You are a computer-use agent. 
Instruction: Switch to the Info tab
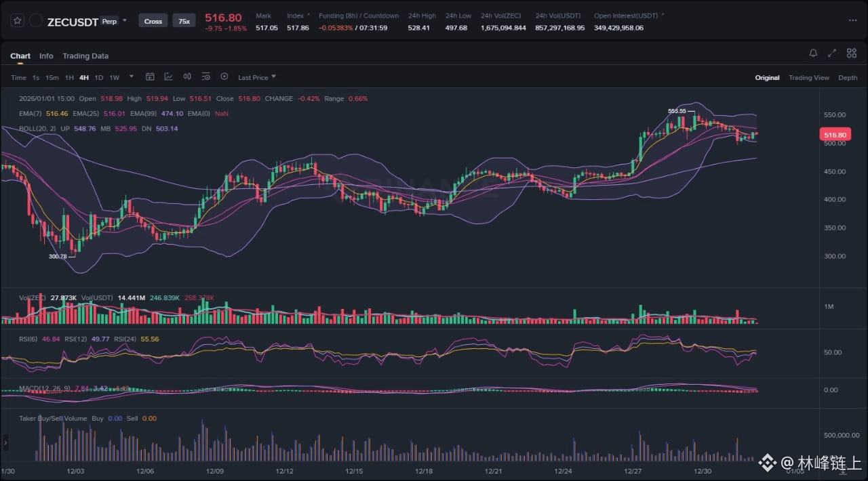click(x=46, y=56)
